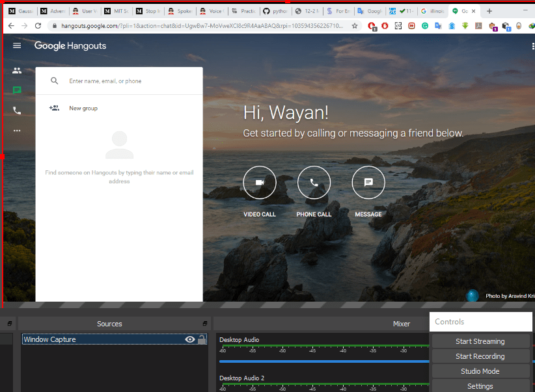Image resolution: width=535 pixels, height=392 pixels.
Task: Click the PHONE CALL label
Action: pos(314,215)
